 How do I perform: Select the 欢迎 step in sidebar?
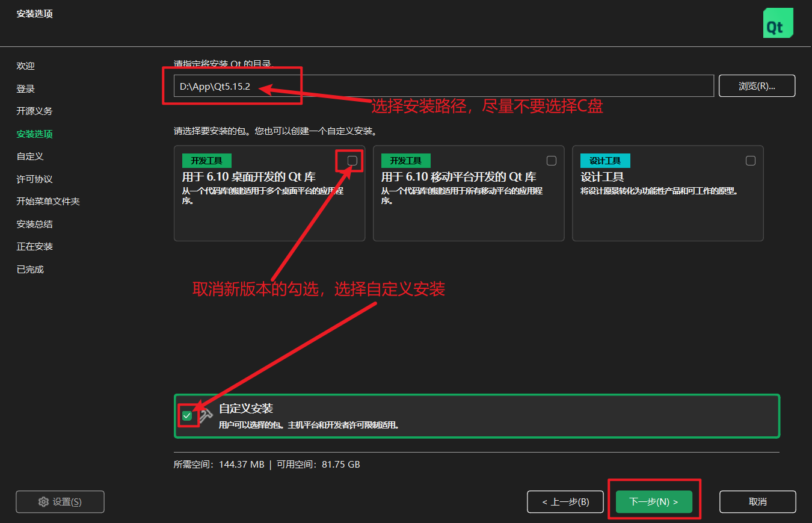point(26,66)
